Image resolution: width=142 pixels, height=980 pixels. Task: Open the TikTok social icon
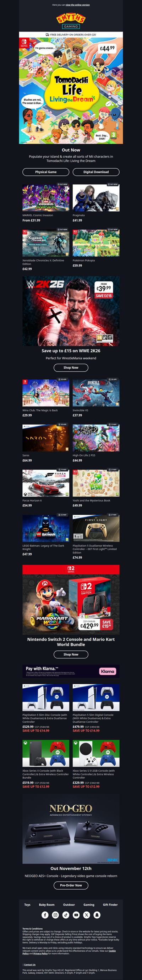[66, 915]
